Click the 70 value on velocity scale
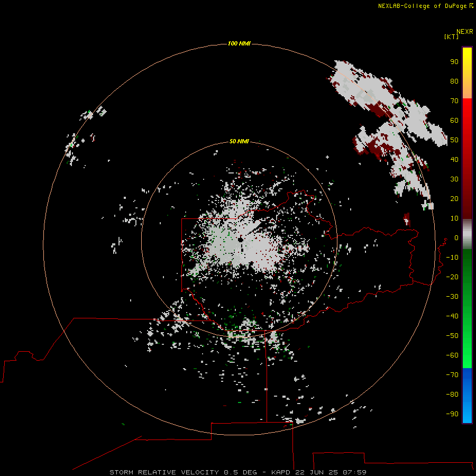Screen dimensions: 476x476 tap(454, 101)
